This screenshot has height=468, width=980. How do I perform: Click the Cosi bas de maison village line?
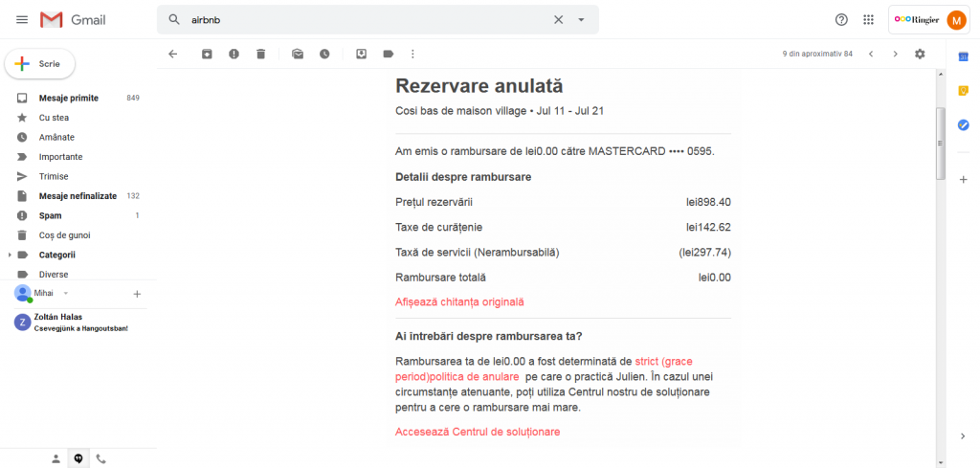pyautogui.click(x=500, y=111)
